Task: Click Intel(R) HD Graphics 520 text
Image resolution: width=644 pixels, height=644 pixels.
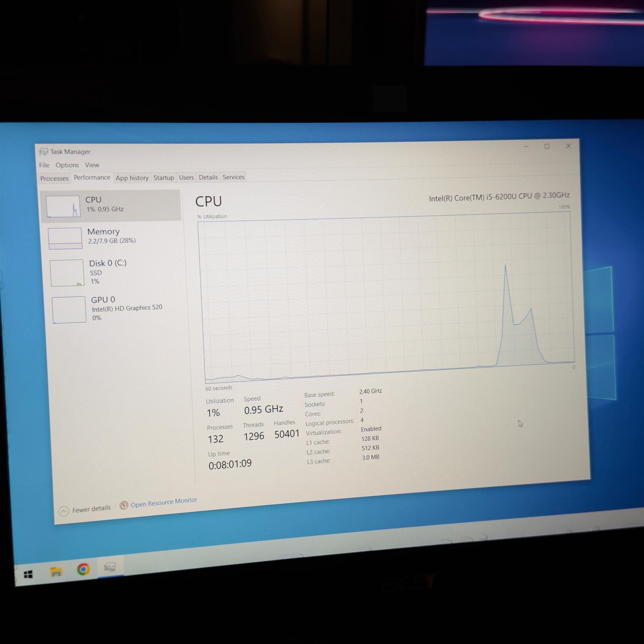Action: pyautogui.click(x=127, y=308)
